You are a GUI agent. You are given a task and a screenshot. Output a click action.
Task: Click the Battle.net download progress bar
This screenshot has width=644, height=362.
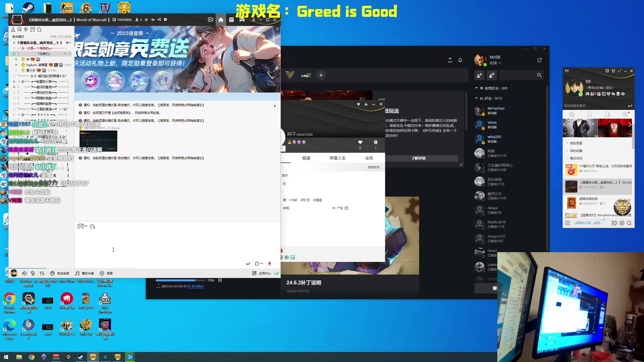(x=180, y=280)
